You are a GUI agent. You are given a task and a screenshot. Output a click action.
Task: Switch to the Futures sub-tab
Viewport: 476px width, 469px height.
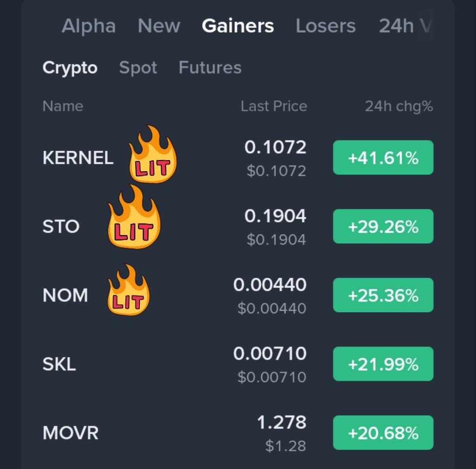point(210,68)
